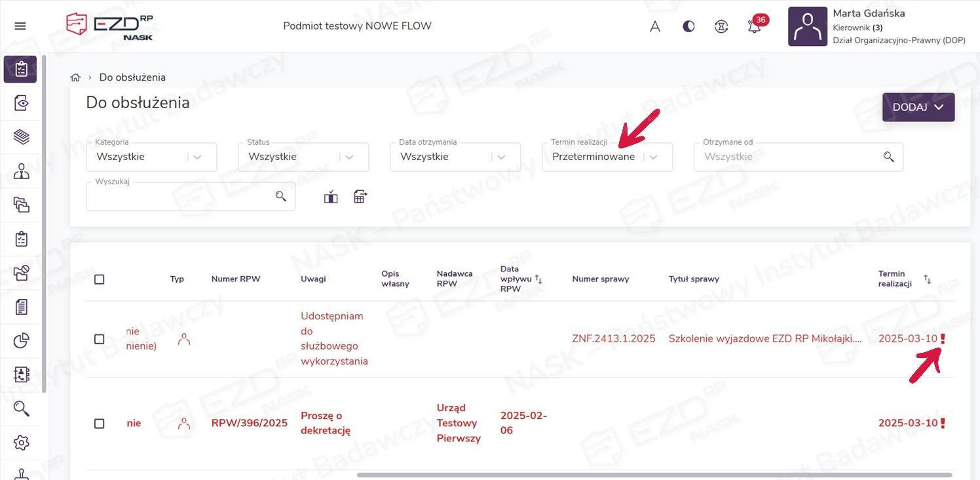Open the Termin realizacji filter dropdown
The height and width of the screenshot is (480, 980).
point(653,157)
